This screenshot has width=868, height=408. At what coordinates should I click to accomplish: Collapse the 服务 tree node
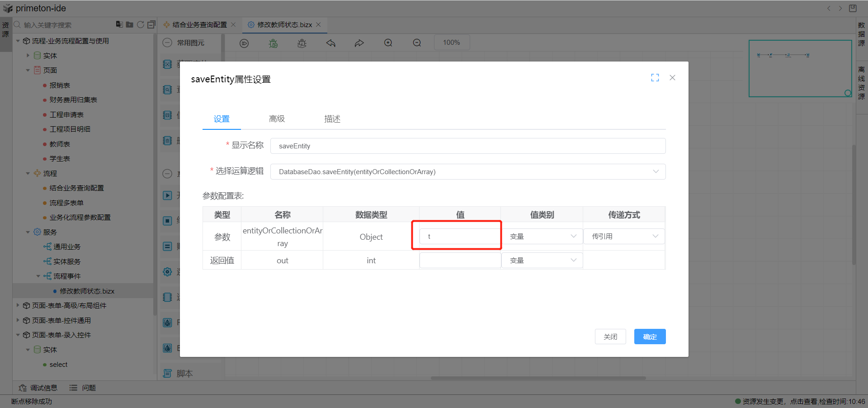28,232
